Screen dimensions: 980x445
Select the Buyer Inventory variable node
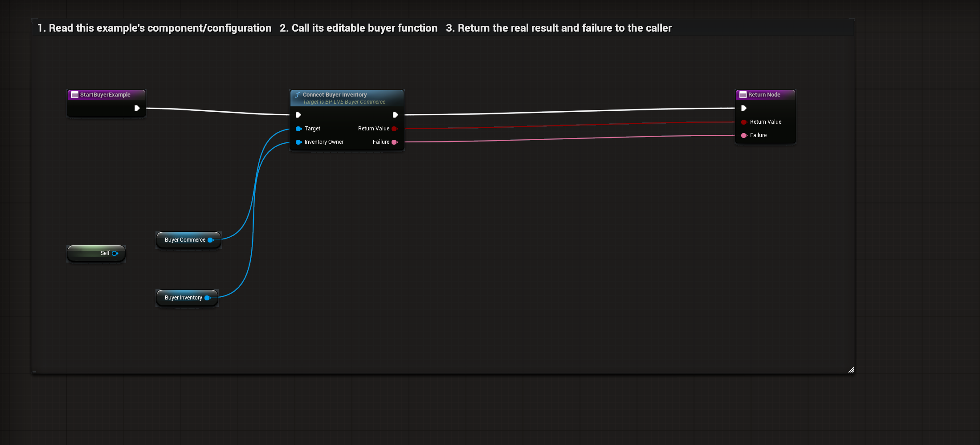187,298
